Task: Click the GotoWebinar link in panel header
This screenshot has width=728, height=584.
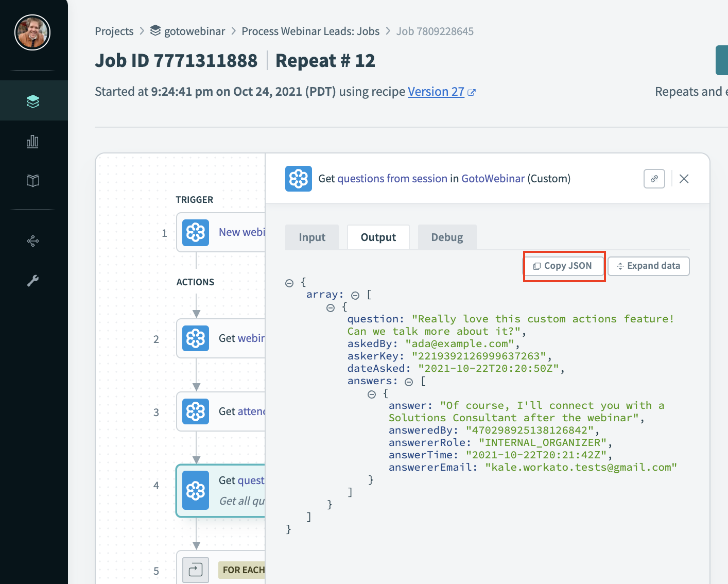Action: coord(493,179)
